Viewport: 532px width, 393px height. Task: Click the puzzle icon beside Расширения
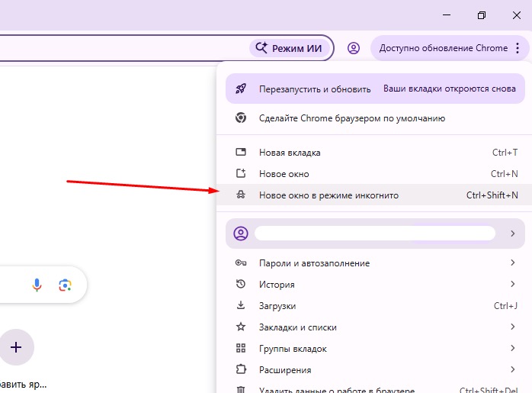point(241,370)
